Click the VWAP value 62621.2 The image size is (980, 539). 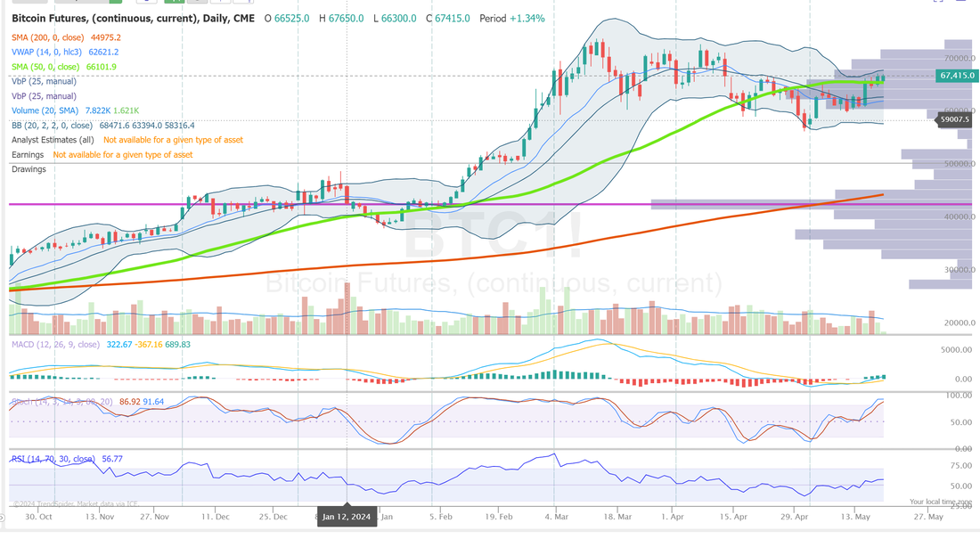click(x=103, y=52)
